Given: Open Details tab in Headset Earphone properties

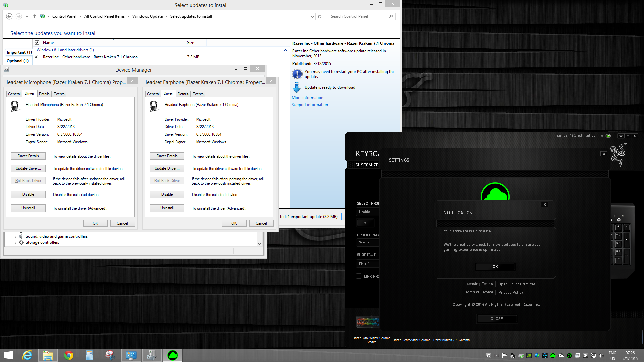Looking at the screenshot, I should click(183, 94).
